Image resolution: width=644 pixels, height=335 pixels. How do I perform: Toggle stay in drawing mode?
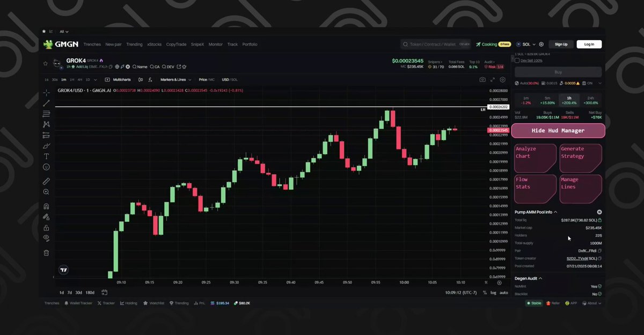(x=46, y=217)
